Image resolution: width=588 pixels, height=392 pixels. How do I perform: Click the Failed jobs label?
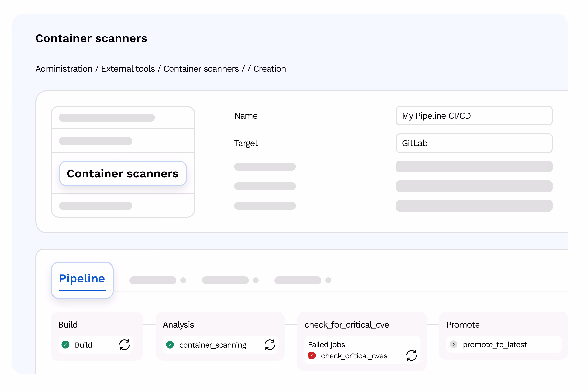[326, 345]
